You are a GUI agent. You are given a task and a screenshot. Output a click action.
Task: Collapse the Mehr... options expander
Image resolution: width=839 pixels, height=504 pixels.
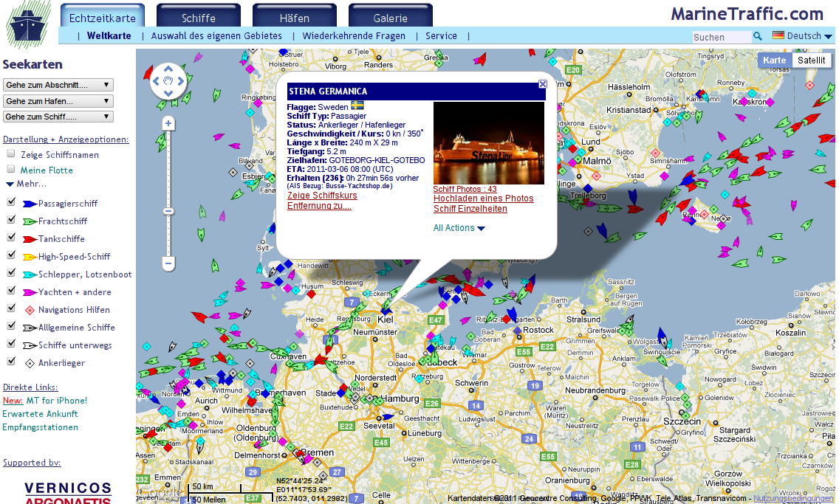pos(26,184)
